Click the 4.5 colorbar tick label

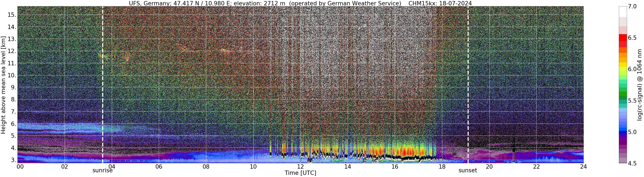pyautogui.click(x=632, y=163)
